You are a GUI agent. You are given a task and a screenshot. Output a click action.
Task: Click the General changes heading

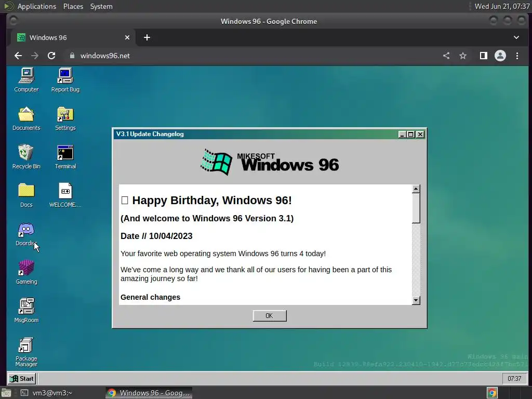pos(150,297)
